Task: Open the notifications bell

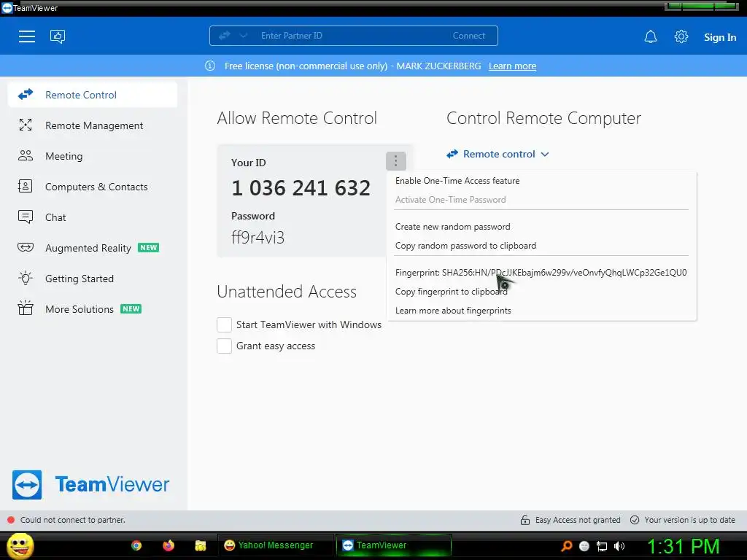Action: pos(651,36)
